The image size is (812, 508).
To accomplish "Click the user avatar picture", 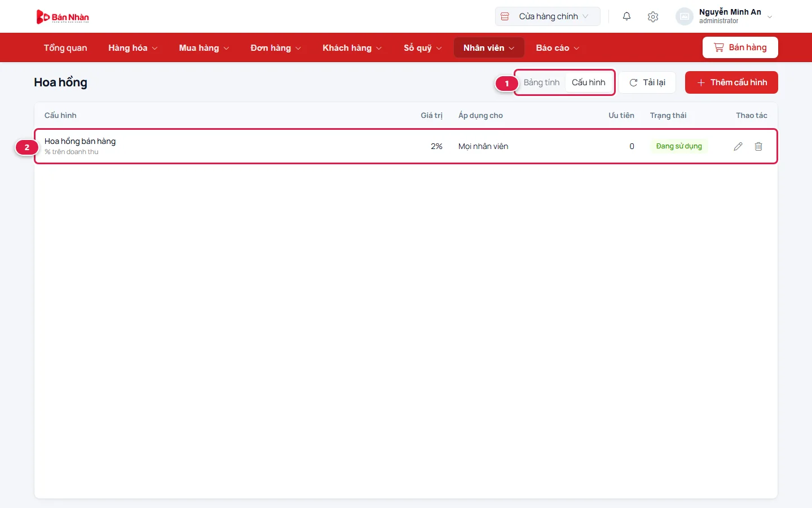I will 685,16.
